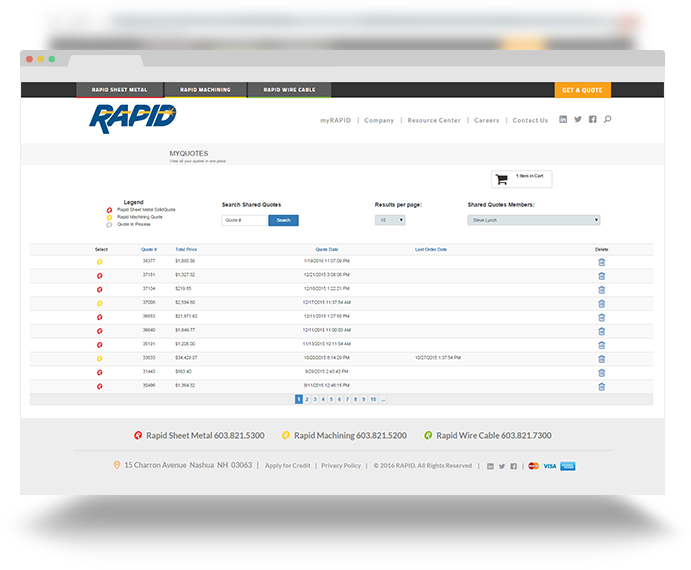
Task: Open the footer Twitter icon
Action: pos(502,466)
